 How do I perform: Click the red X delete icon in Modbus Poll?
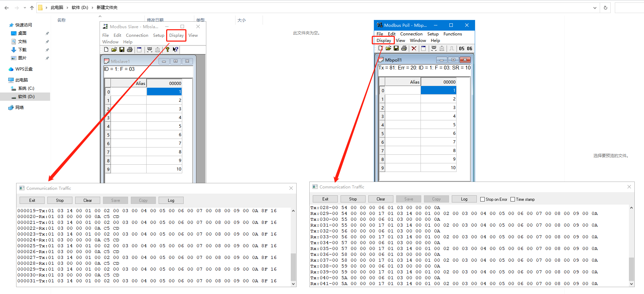(414, 48)
